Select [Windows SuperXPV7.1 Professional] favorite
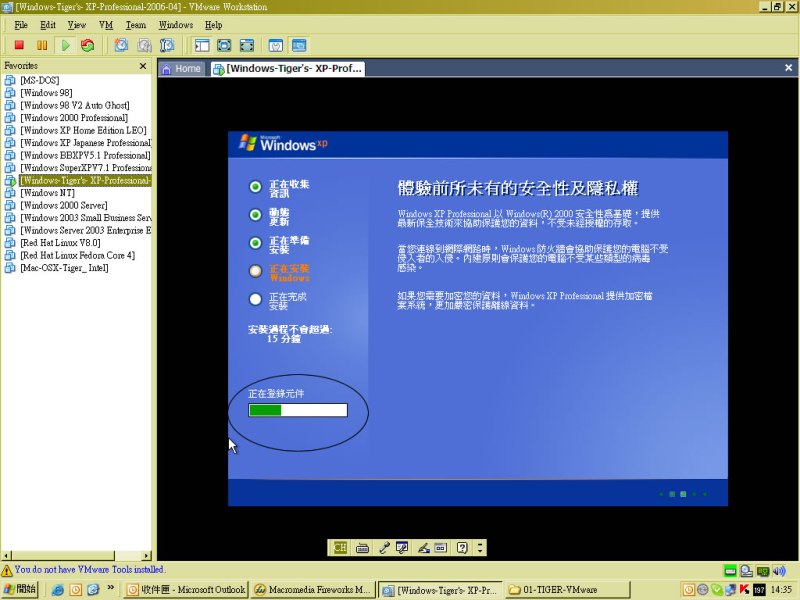Viewport: 800px width, 600px height. tap(86, 168)
